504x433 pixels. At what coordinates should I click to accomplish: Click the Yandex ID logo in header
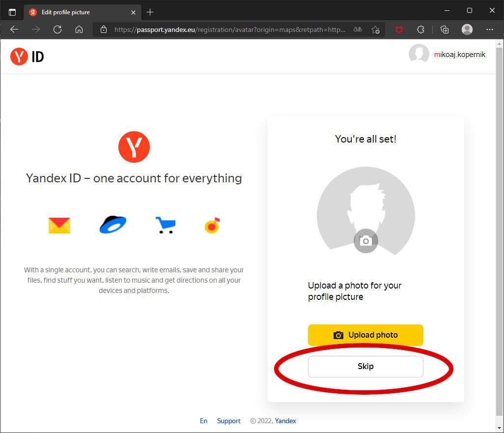27,57
